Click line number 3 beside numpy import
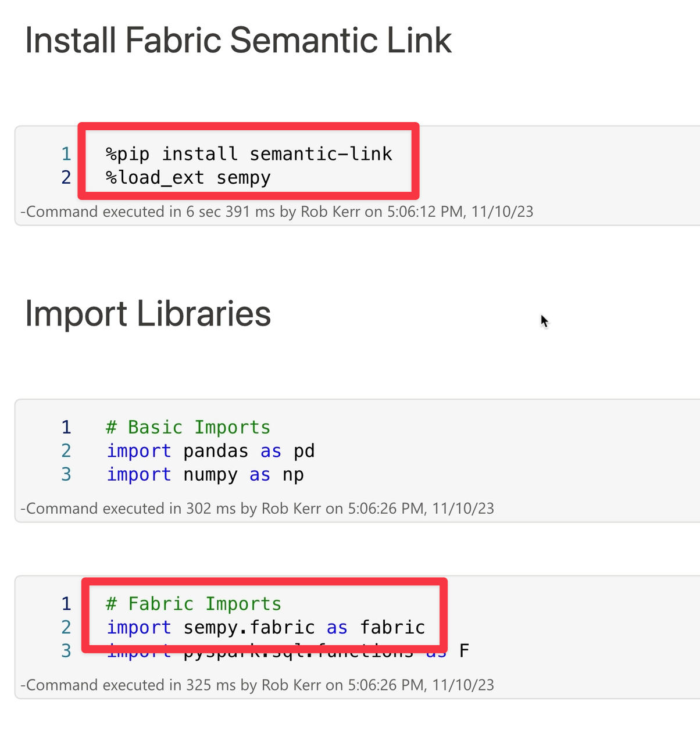 pyautogui.click(x=66, y=475)
